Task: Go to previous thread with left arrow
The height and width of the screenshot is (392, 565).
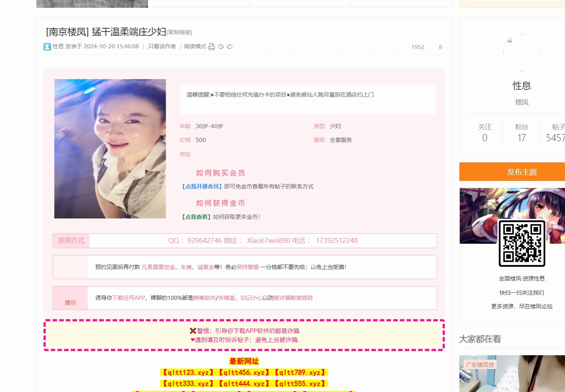Action: click(221, 46)
